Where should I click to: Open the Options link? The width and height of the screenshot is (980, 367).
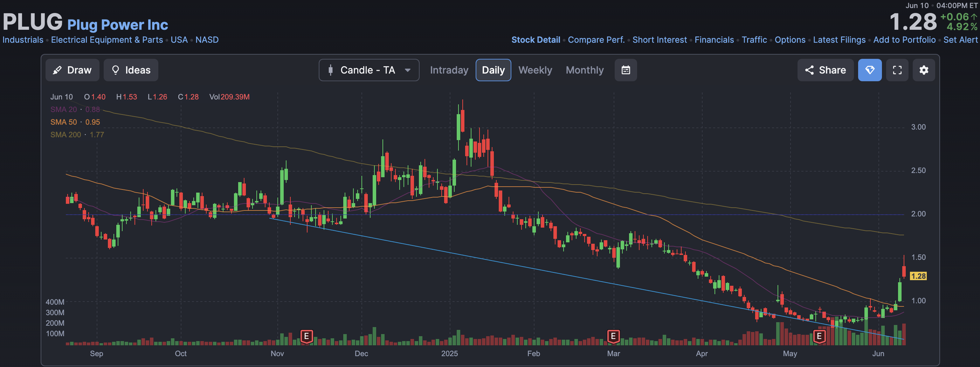point(790,40)
